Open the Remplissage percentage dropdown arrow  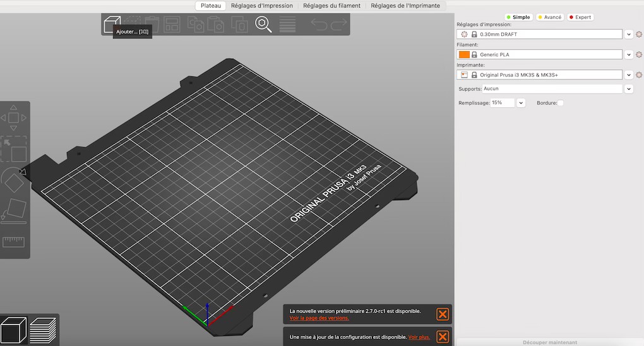(x=521, y=103)
